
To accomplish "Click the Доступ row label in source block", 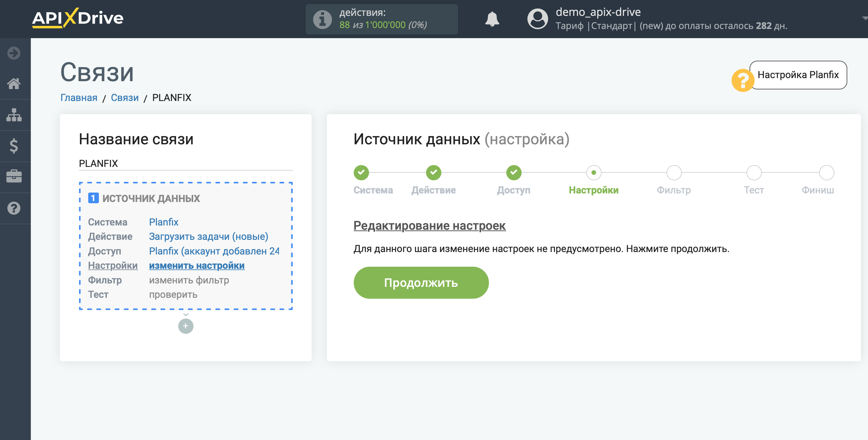I will 104,251.
